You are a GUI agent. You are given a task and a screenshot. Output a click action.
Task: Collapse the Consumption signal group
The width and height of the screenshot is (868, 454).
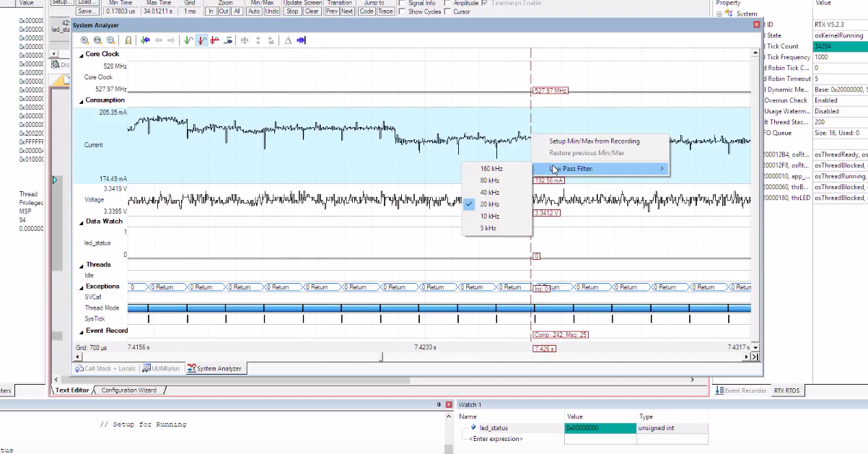[81, 100]
